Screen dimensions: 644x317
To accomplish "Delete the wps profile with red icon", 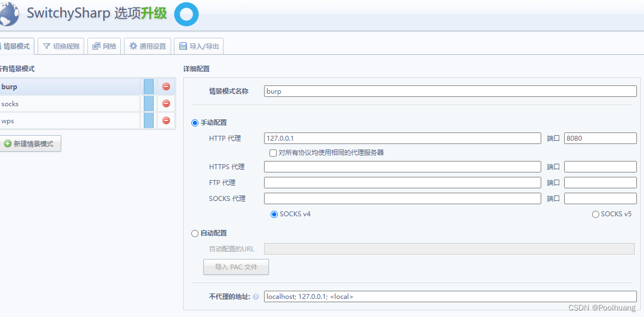I will 166,120.
